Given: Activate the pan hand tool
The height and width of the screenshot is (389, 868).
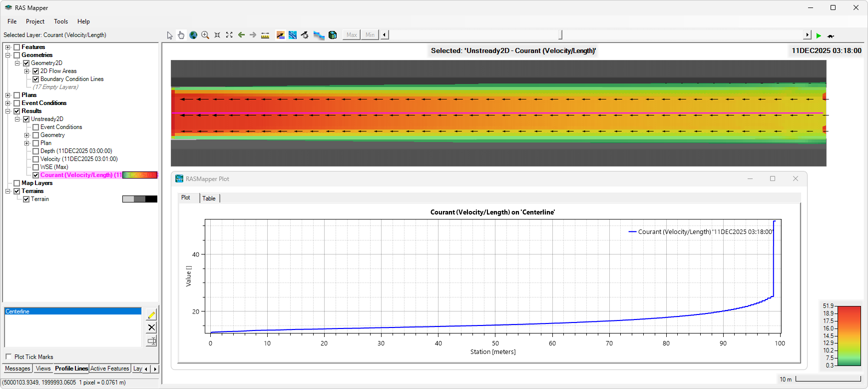Looking at the screenshot, I should coord(181,35).
